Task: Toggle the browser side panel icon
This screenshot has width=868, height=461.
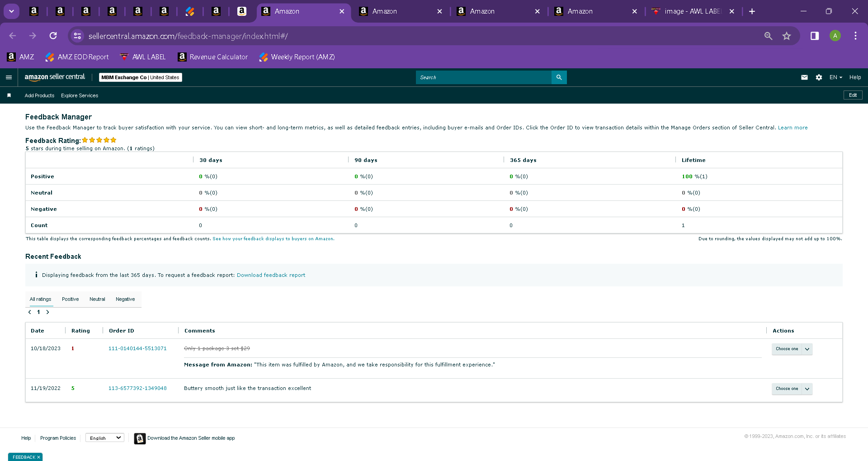Action: click(815, 36)
